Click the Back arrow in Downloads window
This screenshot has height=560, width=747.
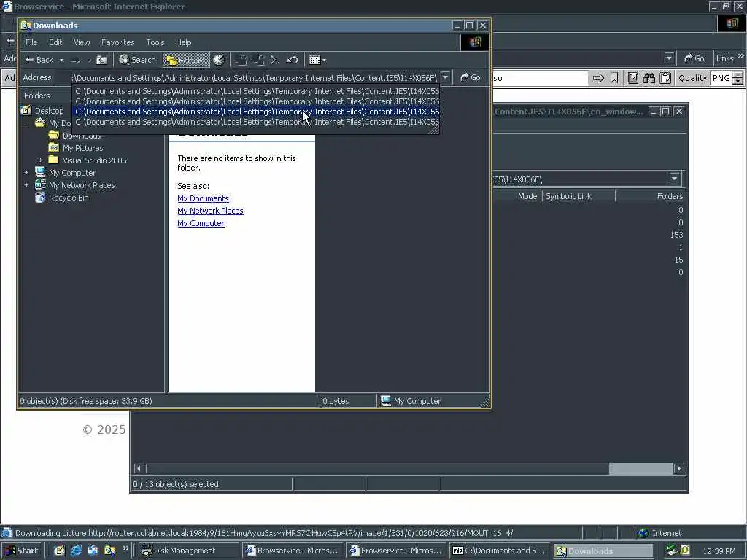39,60
